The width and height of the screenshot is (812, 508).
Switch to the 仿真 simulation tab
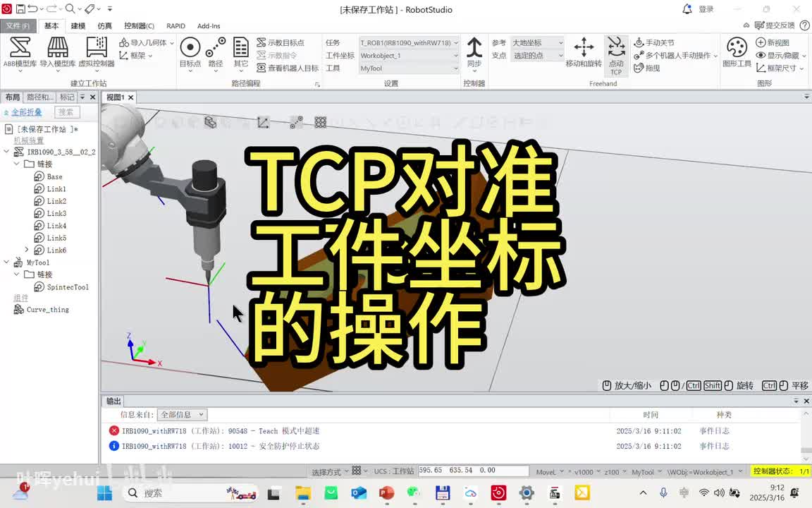104,26
